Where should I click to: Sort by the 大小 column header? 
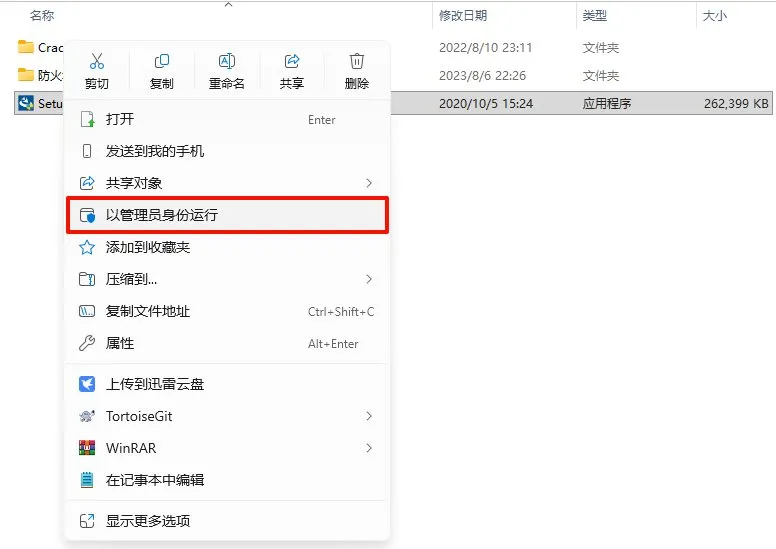click(715, 16)
